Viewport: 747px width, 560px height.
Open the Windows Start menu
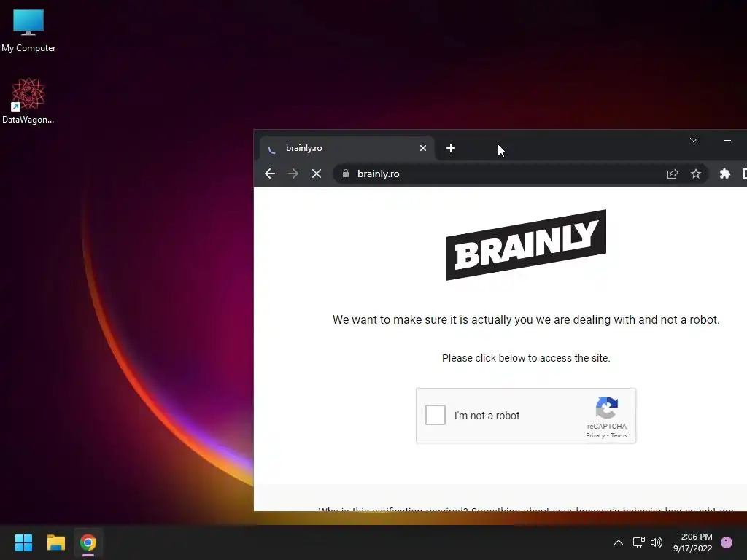pos(23,542)
